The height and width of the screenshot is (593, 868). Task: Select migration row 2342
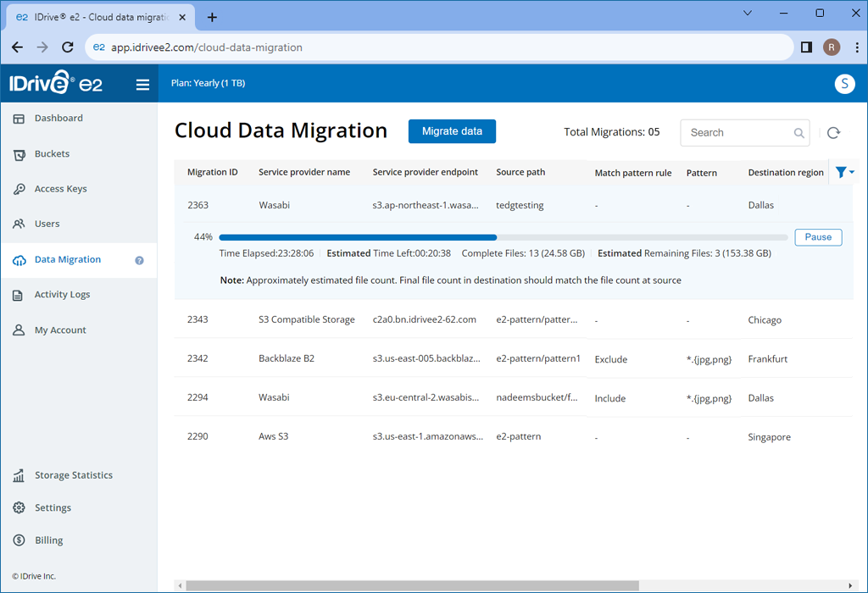tap(513, 357)
